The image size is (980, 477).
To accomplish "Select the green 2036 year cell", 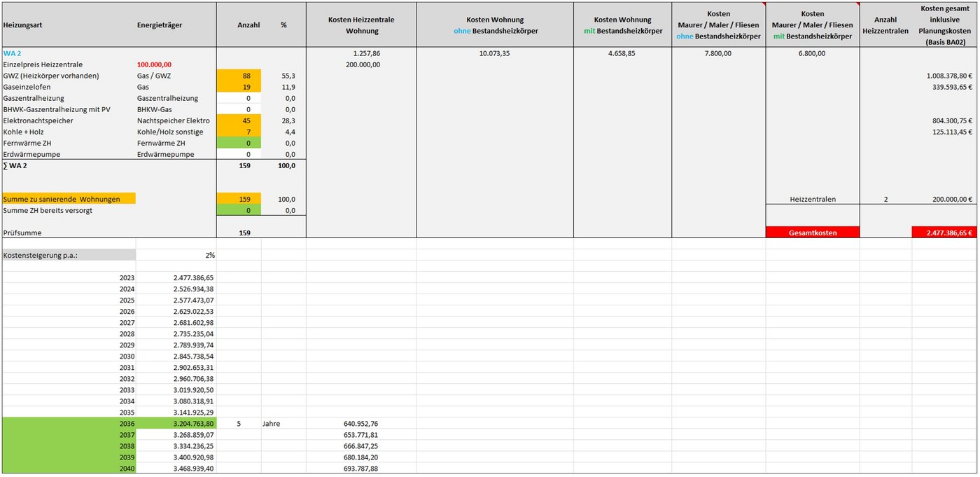I will (69, 424).
